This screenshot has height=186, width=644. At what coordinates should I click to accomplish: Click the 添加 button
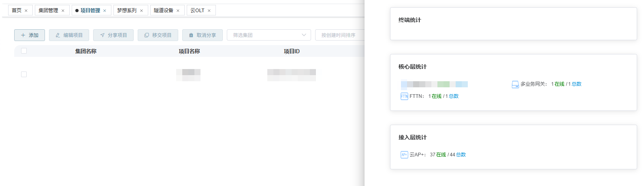tap(30, 35)
